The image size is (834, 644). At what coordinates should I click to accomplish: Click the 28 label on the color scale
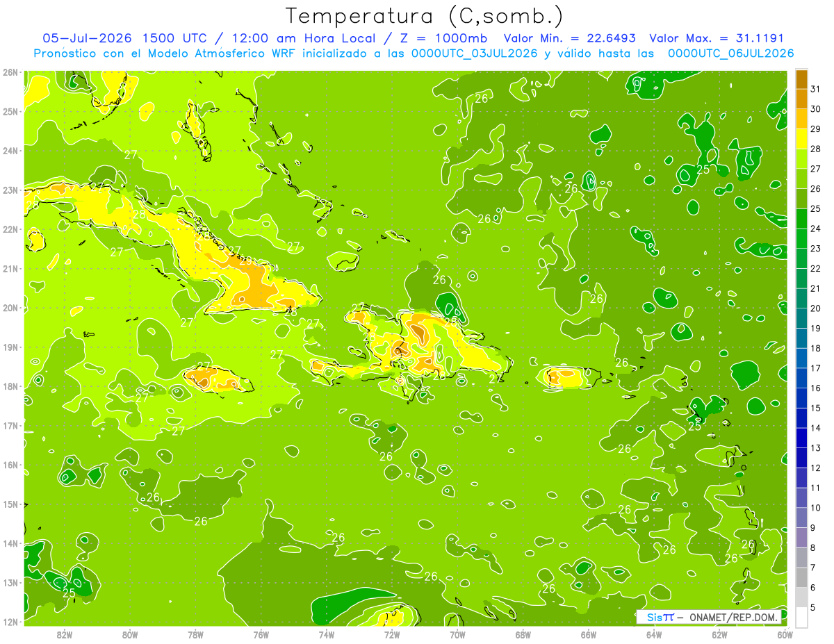tap(816, 149)
